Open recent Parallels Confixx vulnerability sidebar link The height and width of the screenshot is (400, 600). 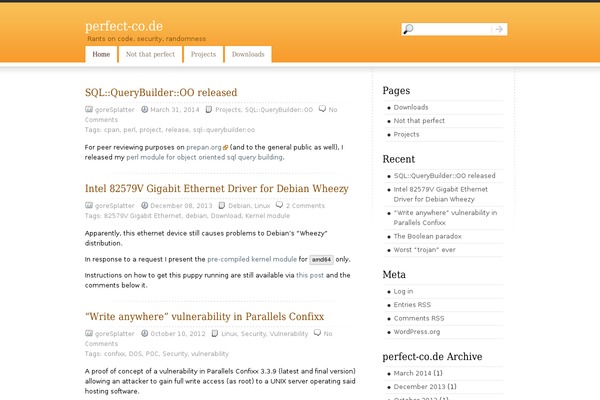coord(445,217)
